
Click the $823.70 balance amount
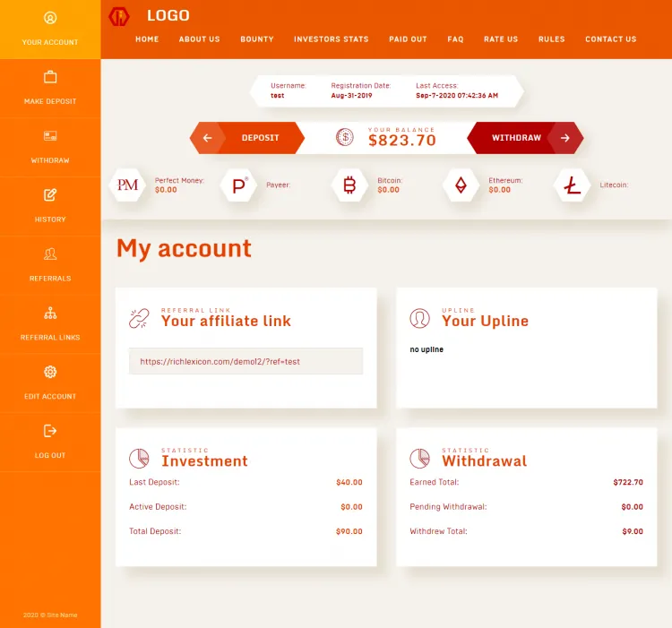tap(402, 141)
